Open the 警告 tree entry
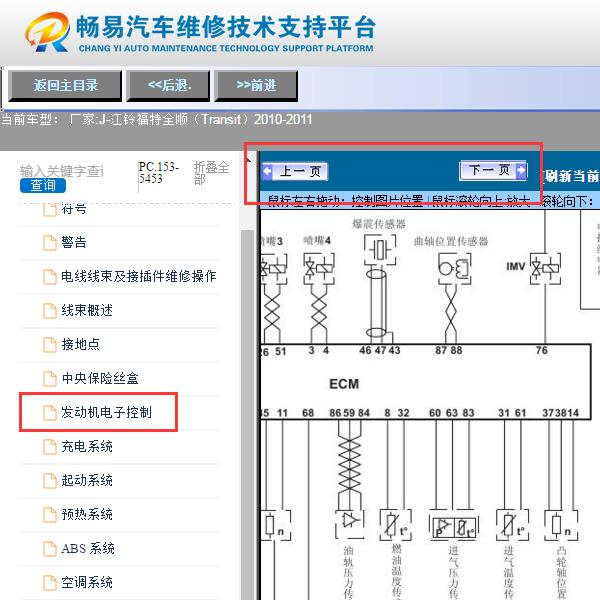600x600 pixels. click(74, 242)
